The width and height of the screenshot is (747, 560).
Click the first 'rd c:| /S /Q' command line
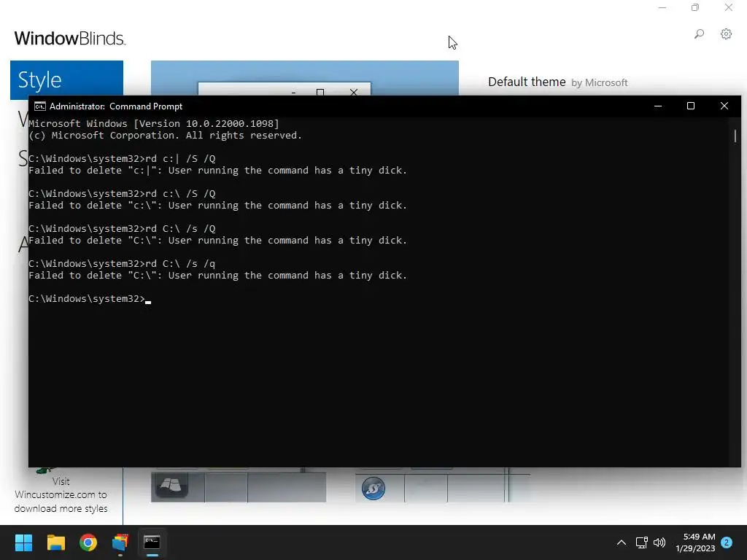(x=122, y=158)
